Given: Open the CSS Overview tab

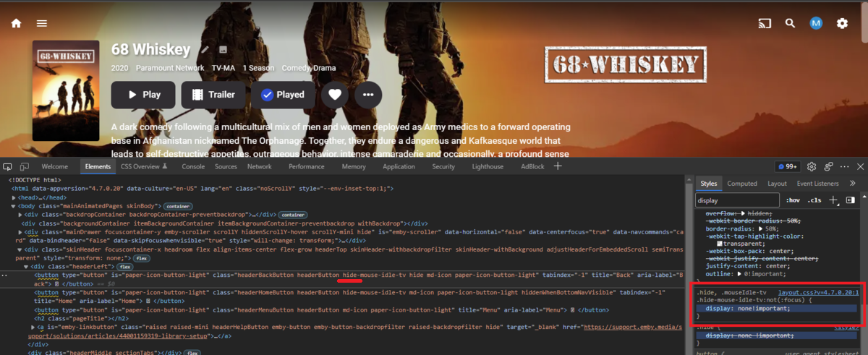Looking at the screenshot, I should pos(144,166).
